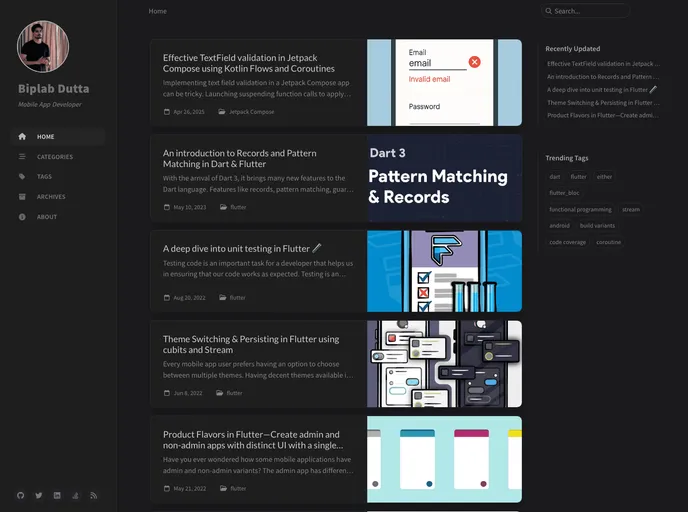Open the LinkedIn icon in sidebar footer
Viewport: 688px width, 512px height.
[57, 495]
